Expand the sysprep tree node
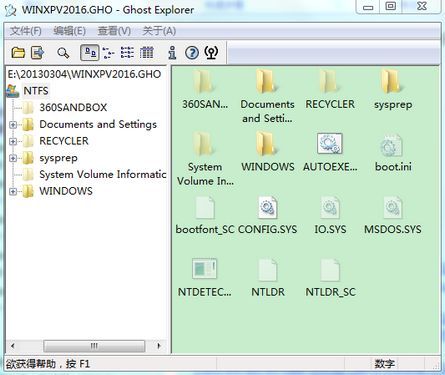The width and height of the screenshot is (445, 375). click(x=13, y=158)
